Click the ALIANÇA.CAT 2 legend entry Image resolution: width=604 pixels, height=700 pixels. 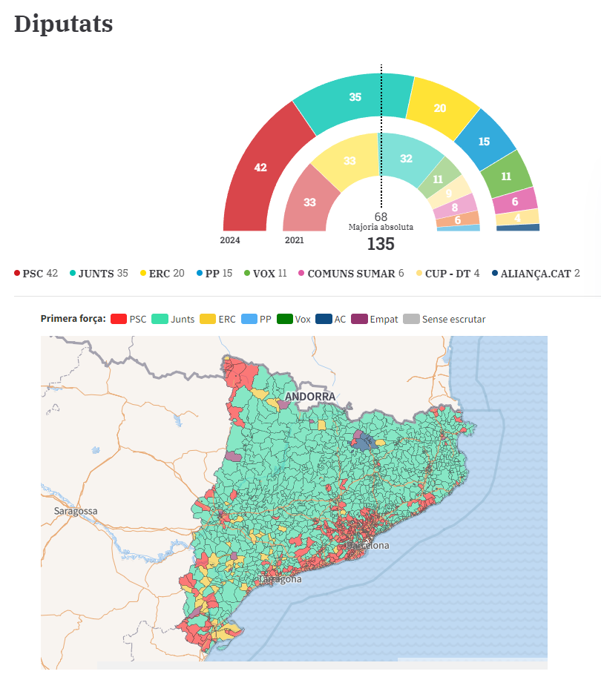tap(536, 274)
